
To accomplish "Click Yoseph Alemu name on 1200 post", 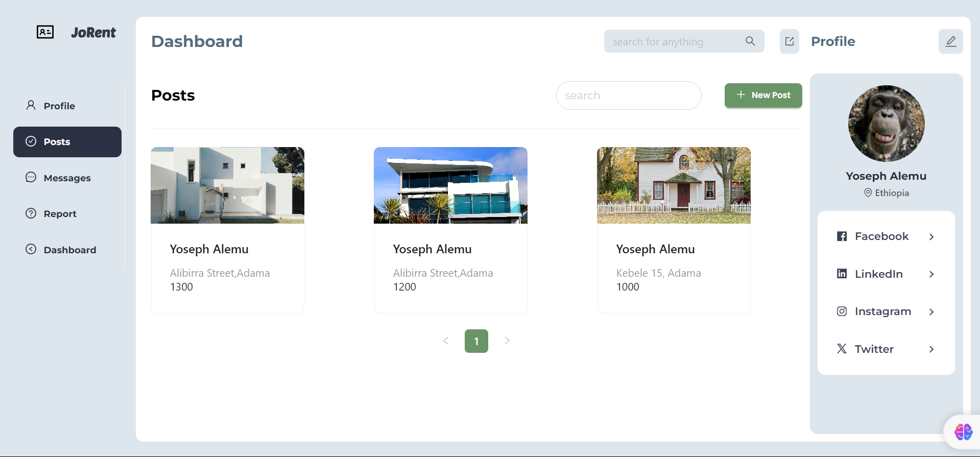I will [x=433, y=249].
